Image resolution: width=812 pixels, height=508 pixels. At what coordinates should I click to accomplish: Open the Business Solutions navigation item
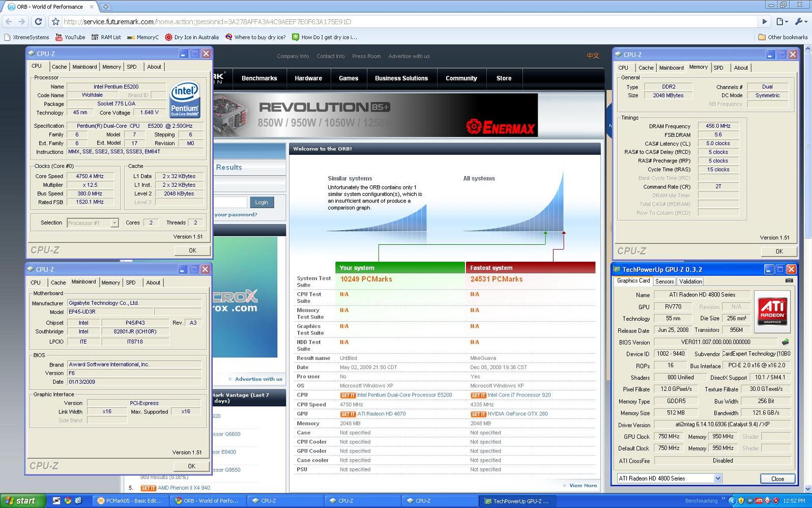click(401, 78)
